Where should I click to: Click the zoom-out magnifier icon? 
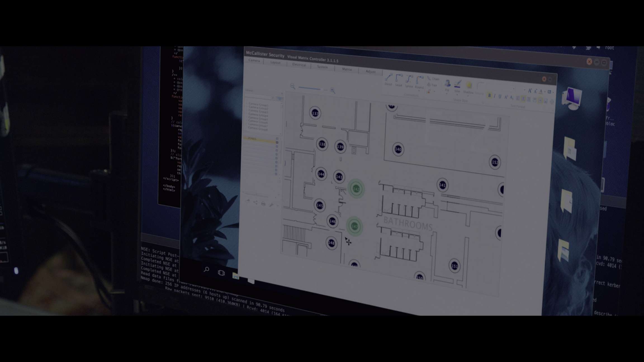pos(292,86)
